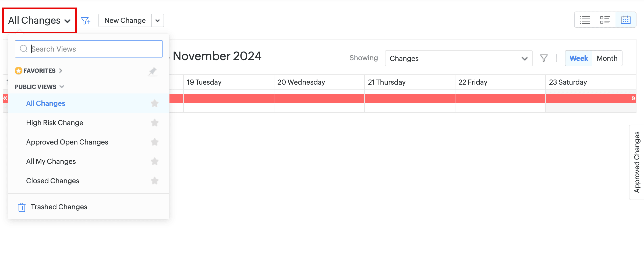This screenshot has height=260, width=644.
Task: Open the New Change dropdown arrow
Action: coord(158,21)
